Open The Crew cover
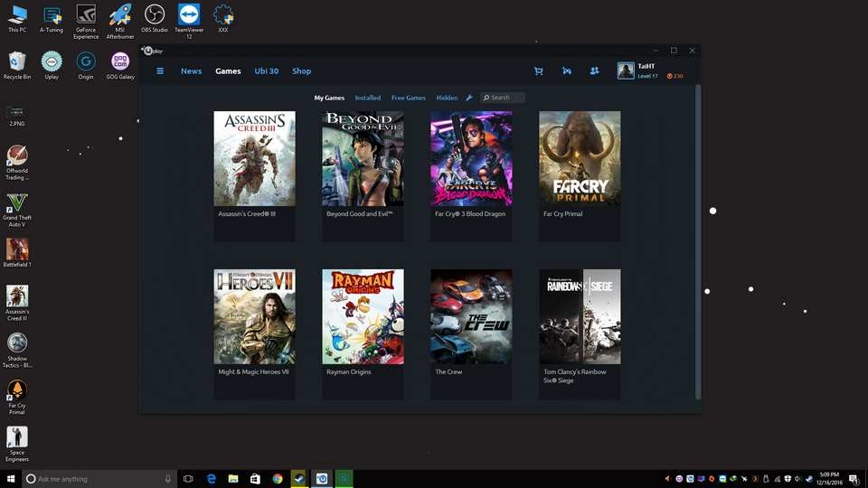 [472, 317]
